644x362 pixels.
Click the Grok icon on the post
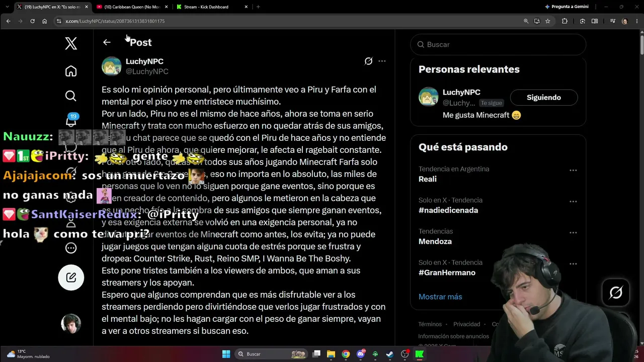[368, 61]
